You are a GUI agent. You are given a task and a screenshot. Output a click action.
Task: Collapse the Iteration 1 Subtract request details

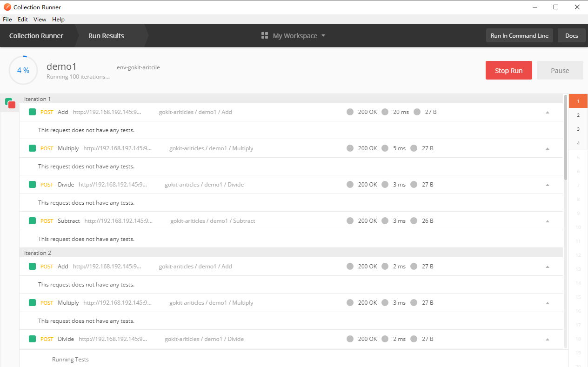point(548,221)
